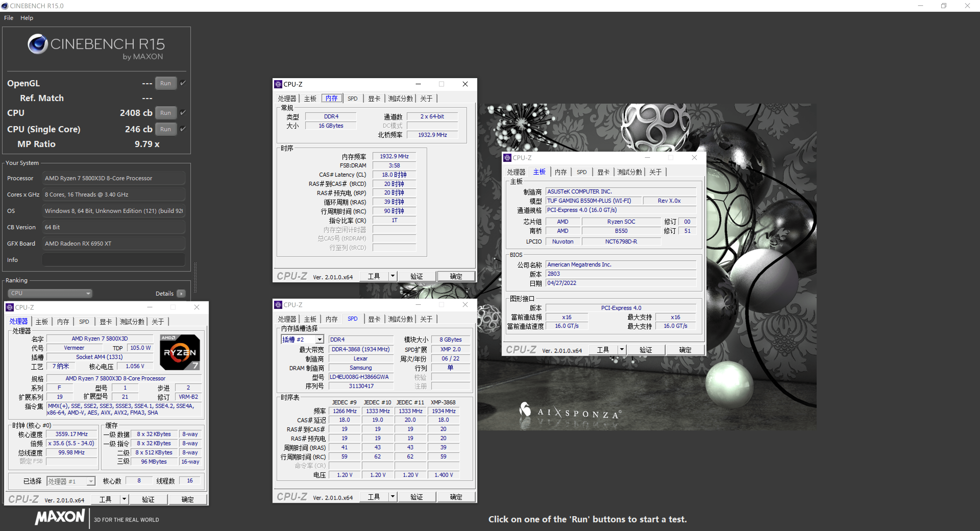The width and height of the screenshot is (980, 531).
Task: Click 确定 in the processor CPU-Z window
Action: (x=188, y=499)
